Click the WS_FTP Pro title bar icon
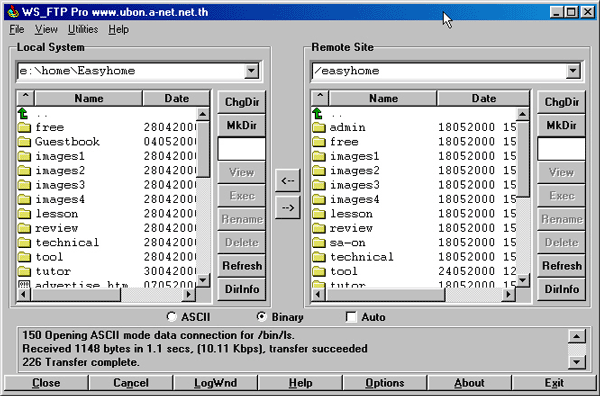 point(13,12)
